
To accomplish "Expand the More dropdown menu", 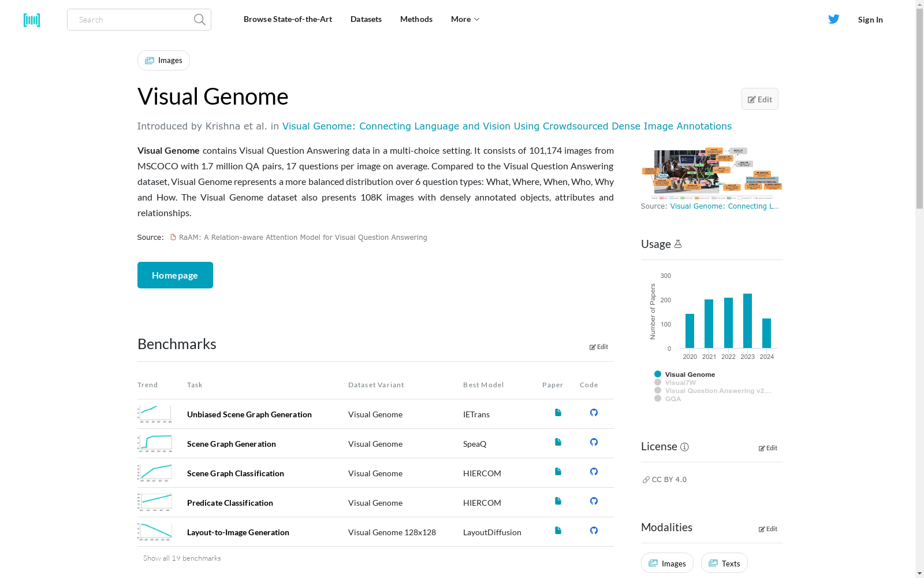I will 465,19.
